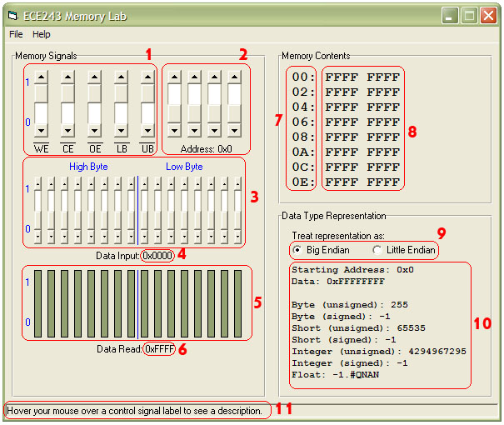Viewport: 504px width, 425px height.
Task: Click the down arrow of the leftmost High Byte bit
Action: pos(38,237)
